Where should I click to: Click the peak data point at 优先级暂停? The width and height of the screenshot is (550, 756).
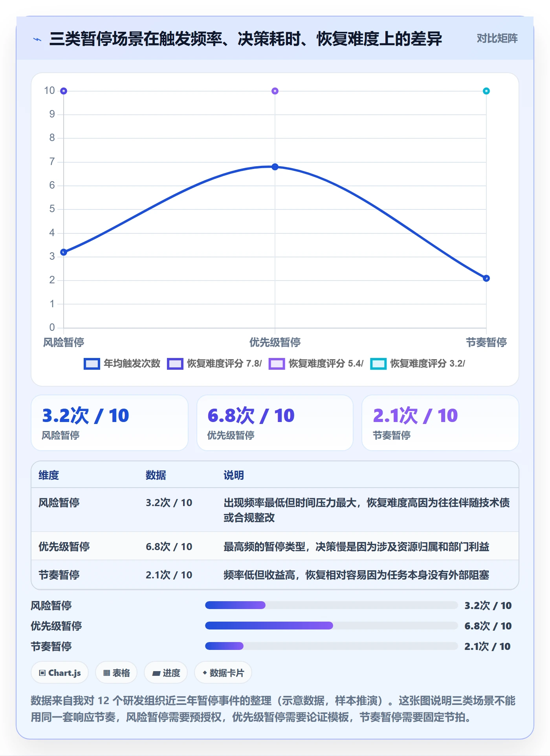click(x=275, y=167)
